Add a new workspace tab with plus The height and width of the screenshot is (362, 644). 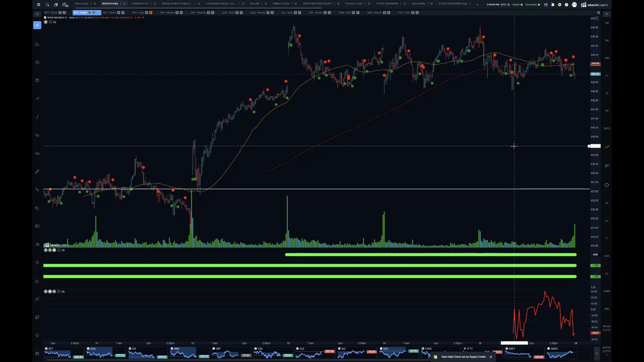coord(477,5)
